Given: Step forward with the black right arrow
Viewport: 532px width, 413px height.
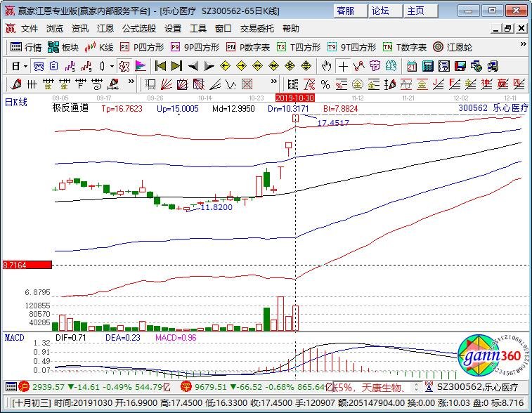Looking at the screenshot, I should pos(209,66).
